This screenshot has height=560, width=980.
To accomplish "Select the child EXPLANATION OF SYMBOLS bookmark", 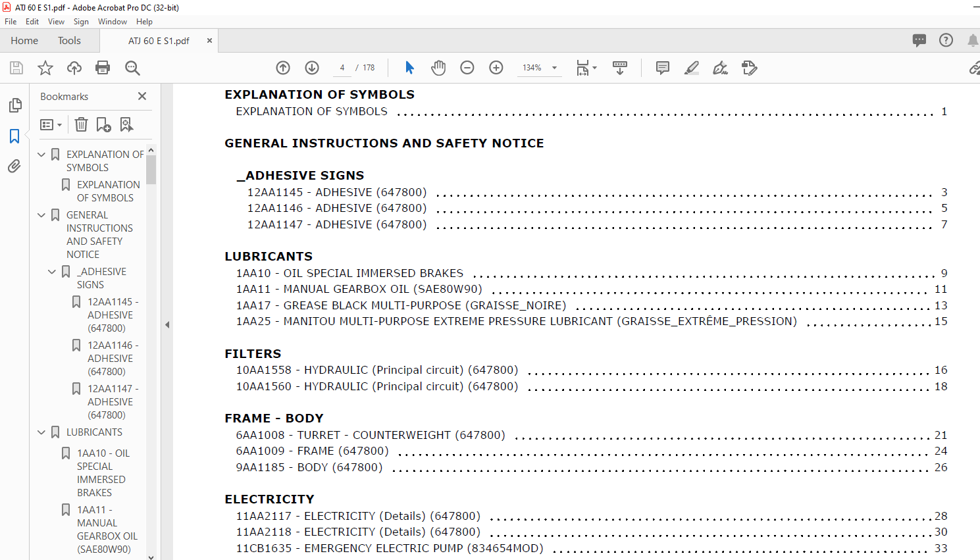I will 109,191.
